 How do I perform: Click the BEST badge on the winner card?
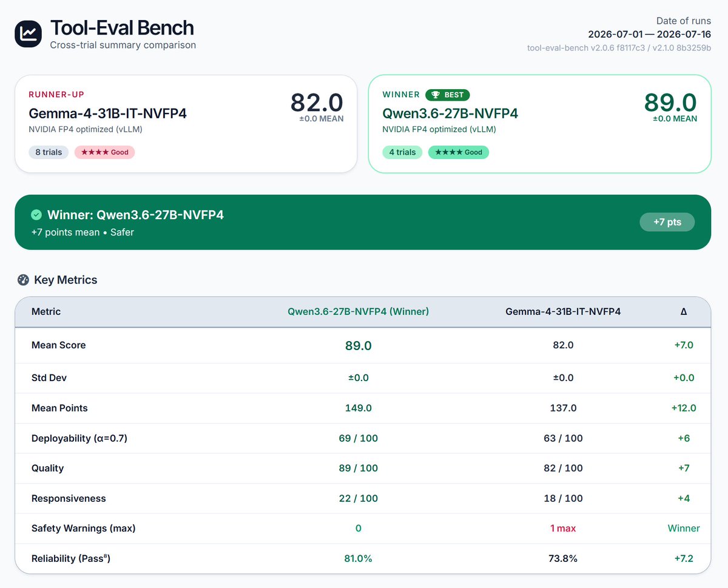pyautogui.click(x=447, y=95)
